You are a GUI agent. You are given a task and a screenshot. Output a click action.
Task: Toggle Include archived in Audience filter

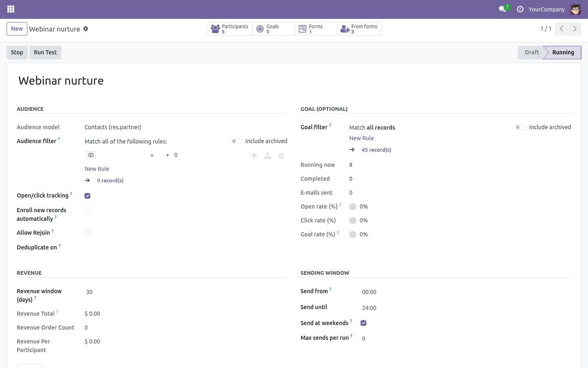237,141
